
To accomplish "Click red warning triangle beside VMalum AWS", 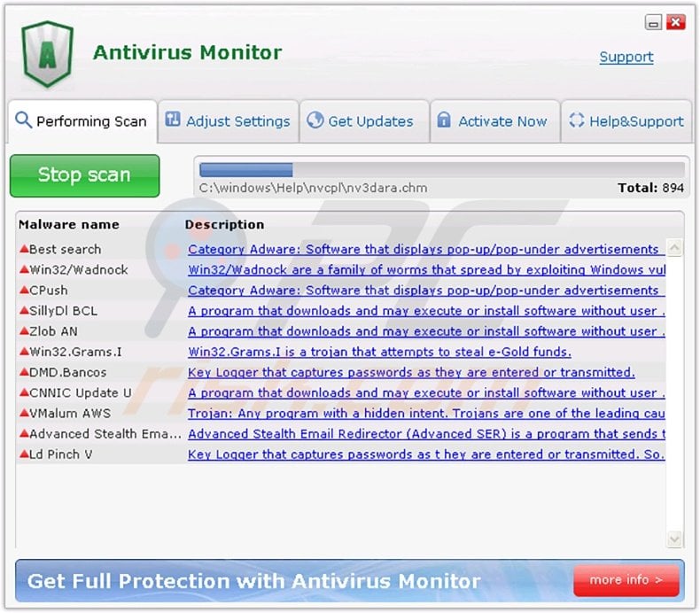I will click(24, 413).
